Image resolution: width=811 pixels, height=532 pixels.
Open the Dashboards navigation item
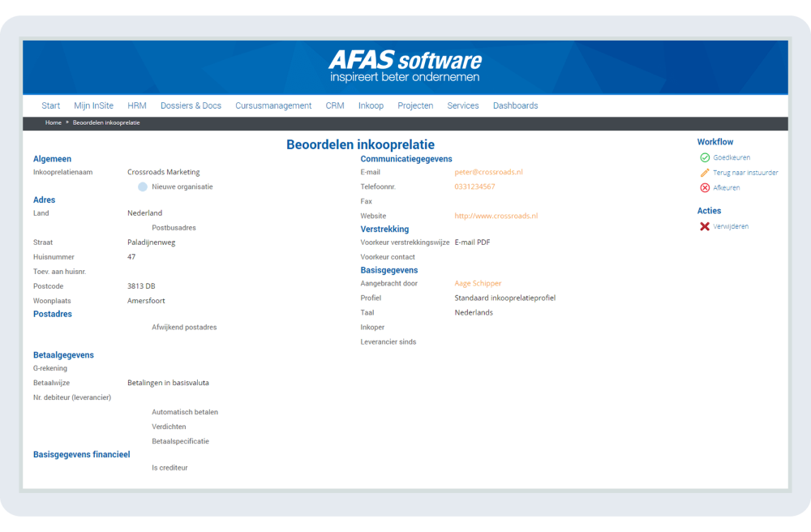515,105
